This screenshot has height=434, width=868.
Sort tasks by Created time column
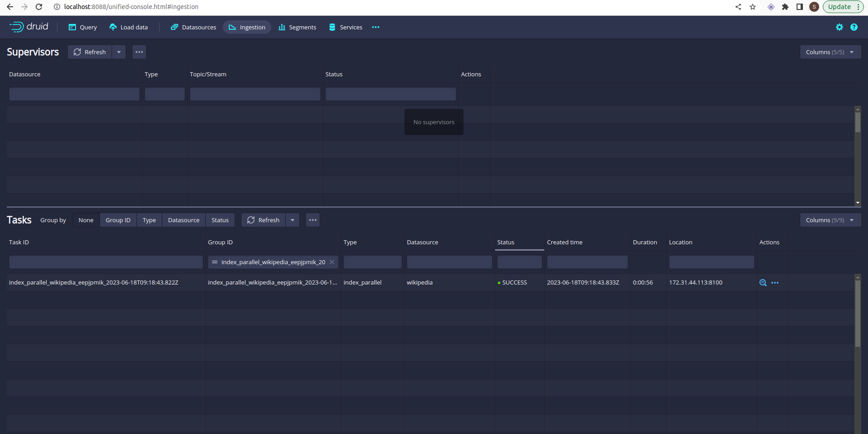(565, 242)
